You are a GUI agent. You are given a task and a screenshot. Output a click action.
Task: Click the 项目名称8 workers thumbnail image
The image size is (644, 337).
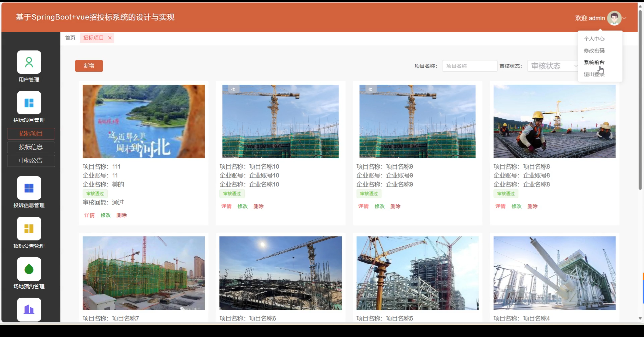pyautogui.click(x=554, y=121)
